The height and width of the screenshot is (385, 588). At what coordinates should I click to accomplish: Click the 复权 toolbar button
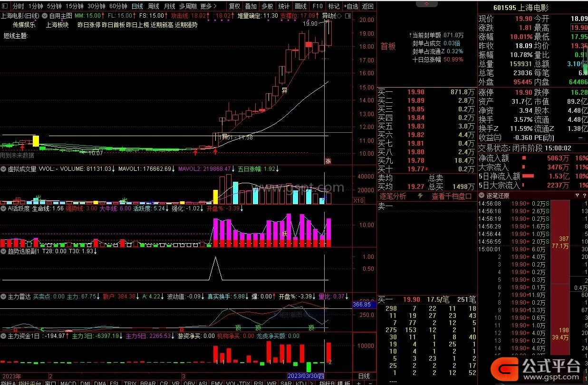pos(234,6)
